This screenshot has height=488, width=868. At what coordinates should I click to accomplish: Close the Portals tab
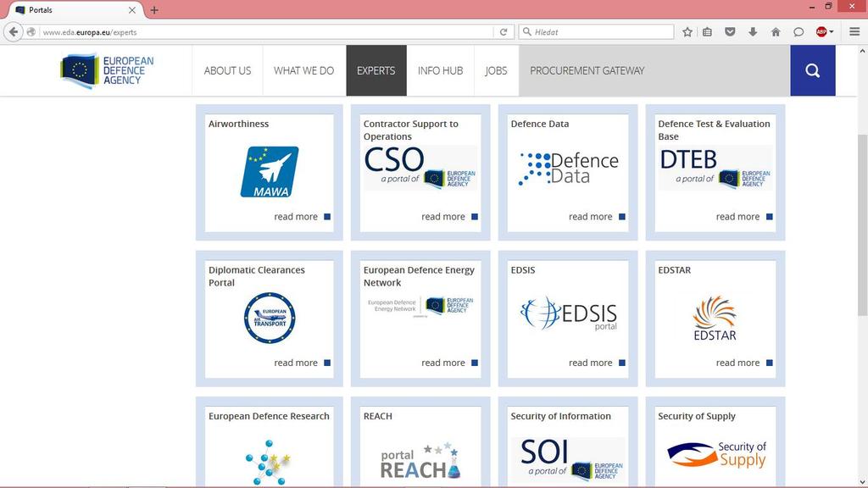(131, 10)
